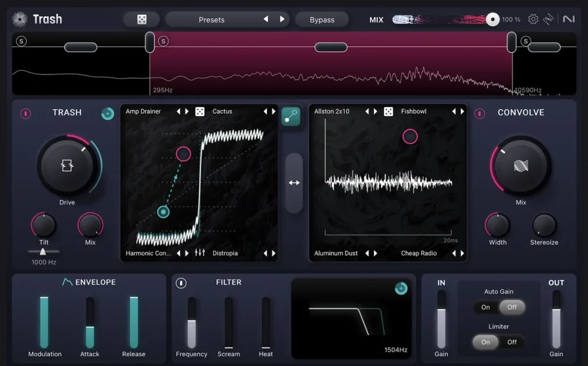Open the Presets menu

point(211,20)
